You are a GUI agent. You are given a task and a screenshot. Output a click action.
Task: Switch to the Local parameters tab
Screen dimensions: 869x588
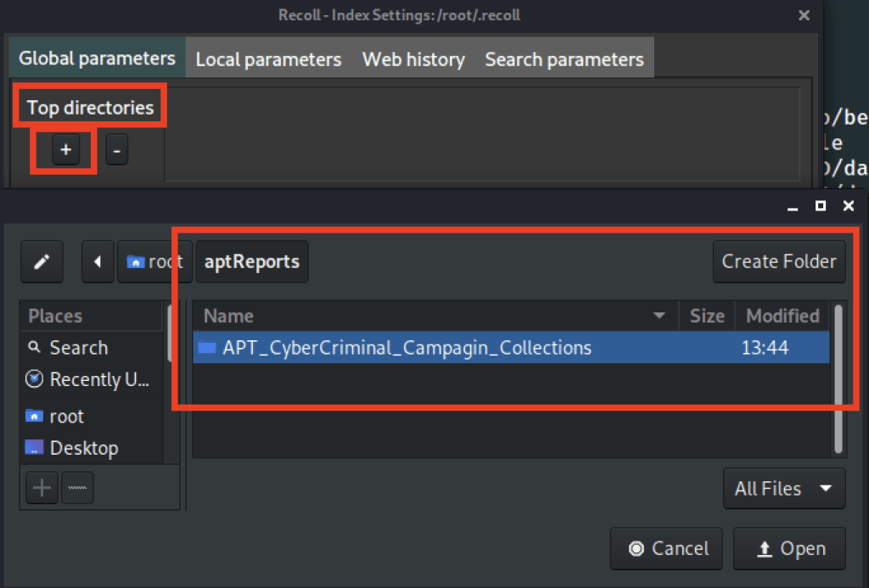pyautogui.click(x=268, y=59)
